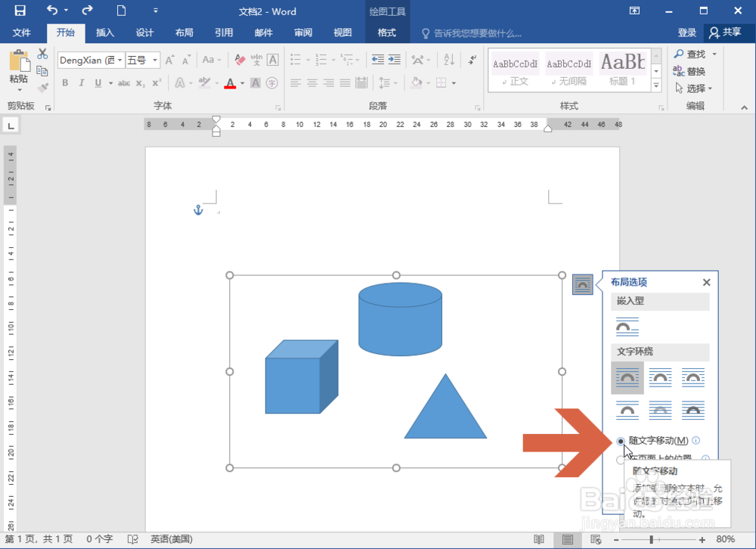Image resolution: width=756 pixels, height=549 pixels.
Task: Toggle strikethrough formatting
Action: pyautogui.click(x=125, y=82)
